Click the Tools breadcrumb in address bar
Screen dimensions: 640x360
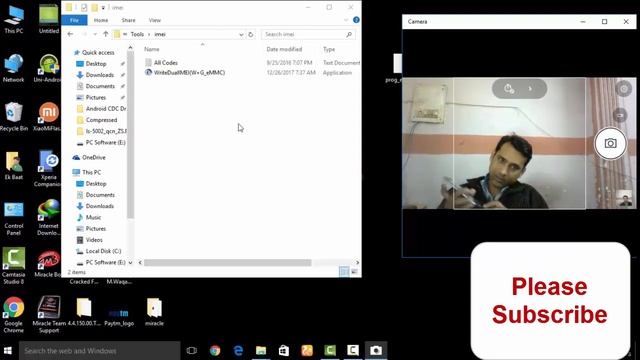[x=137, y=34]
